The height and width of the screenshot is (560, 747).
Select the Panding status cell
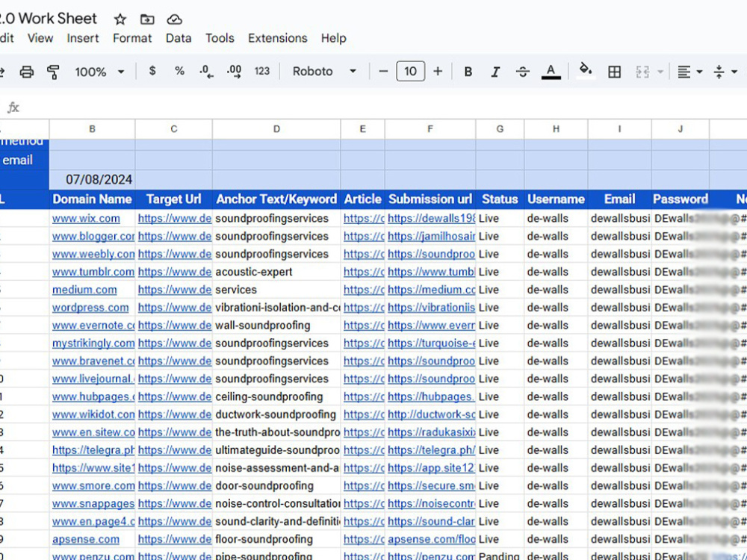coord(500,556)
